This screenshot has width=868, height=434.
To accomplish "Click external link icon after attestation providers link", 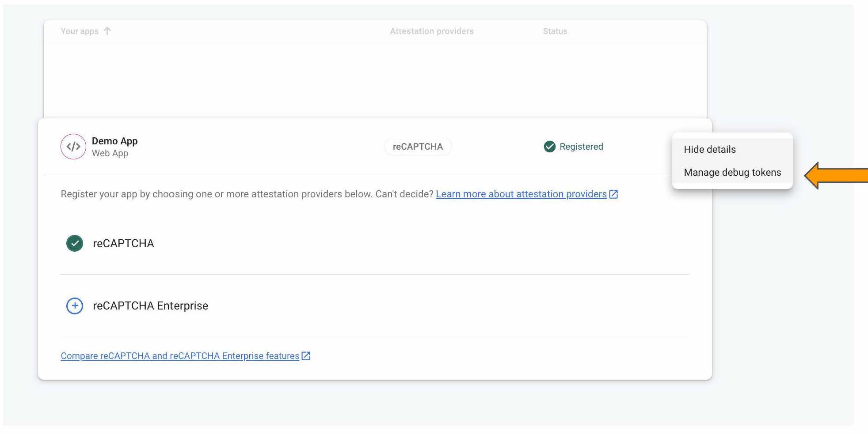I will pyautogui.click(x=613, y=194).
